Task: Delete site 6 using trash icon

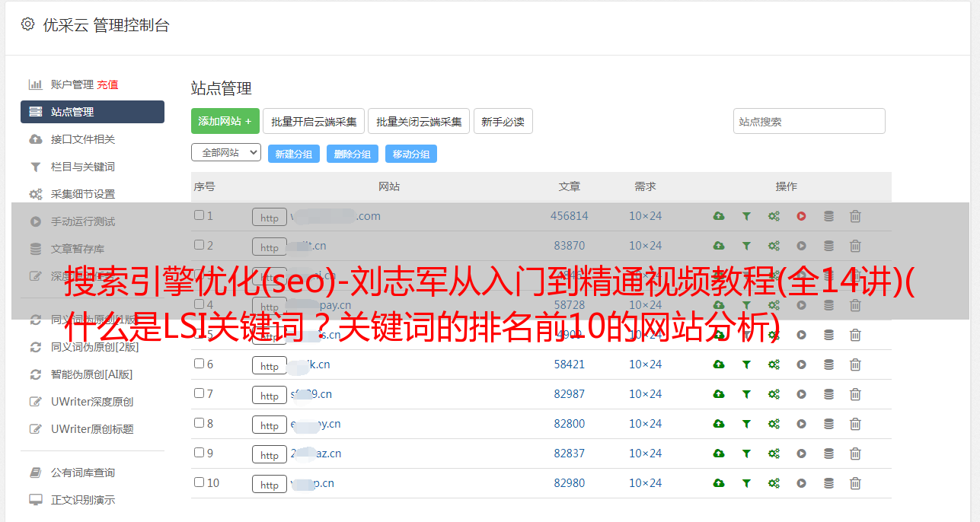Action: point(855,364)
